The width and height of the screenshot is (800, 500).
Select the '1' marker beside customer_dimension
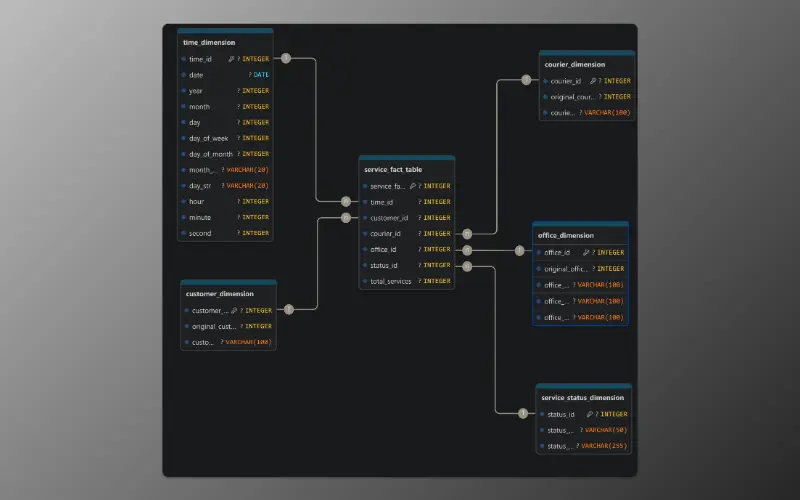point(289,309)
